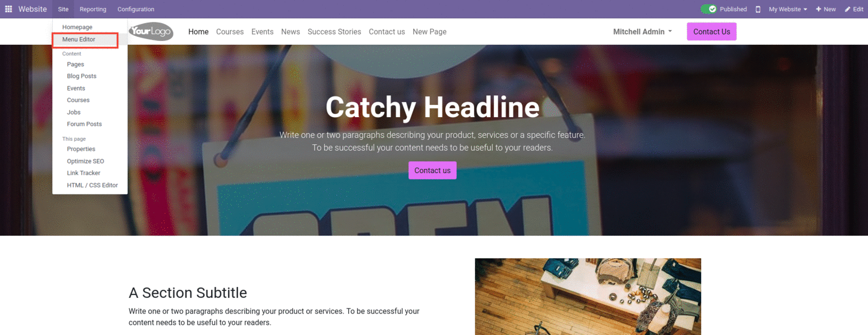The width and height of the screenshot is (868, 335).
Task: Open Optimize SEO in the menu
Action: pos(85,161)
